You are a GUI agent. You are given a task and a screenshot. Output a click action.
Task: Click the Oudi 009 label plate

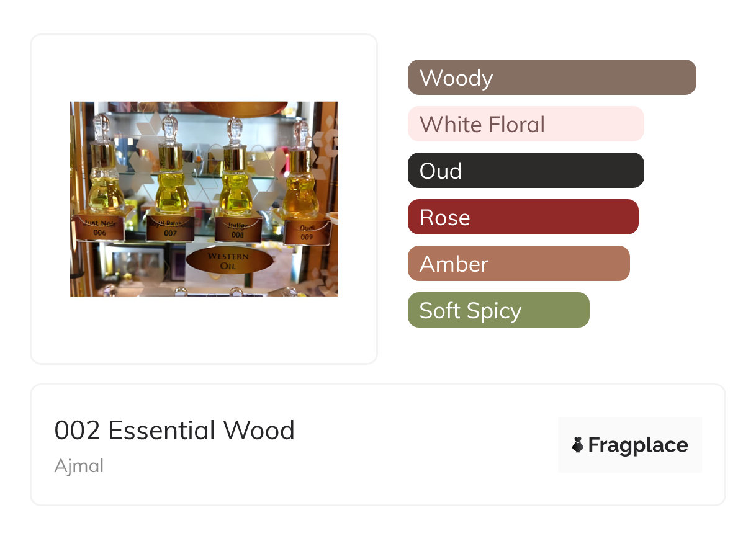tap(307, 232)
